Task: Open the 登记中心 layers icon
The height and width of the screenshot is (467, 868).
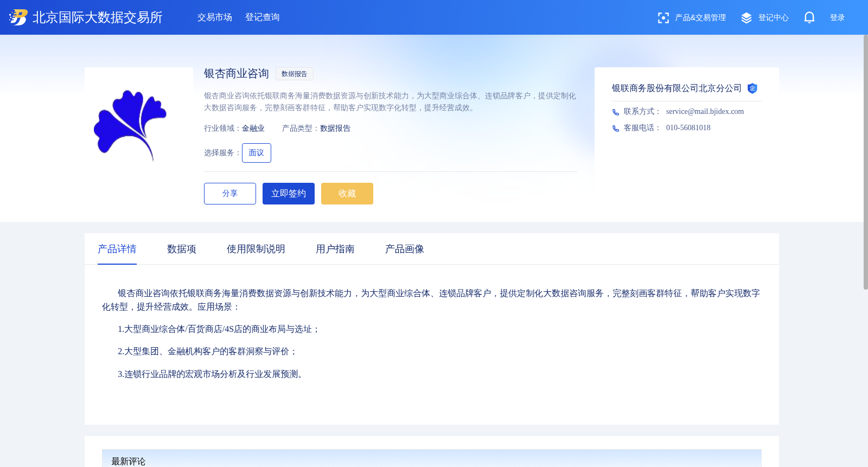Action: (746, 18)
